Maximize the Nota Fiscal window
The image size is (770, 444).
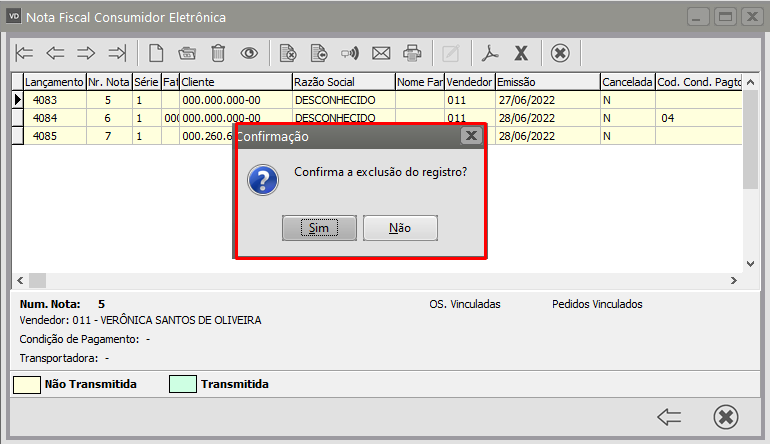click(x=725, y=17)
